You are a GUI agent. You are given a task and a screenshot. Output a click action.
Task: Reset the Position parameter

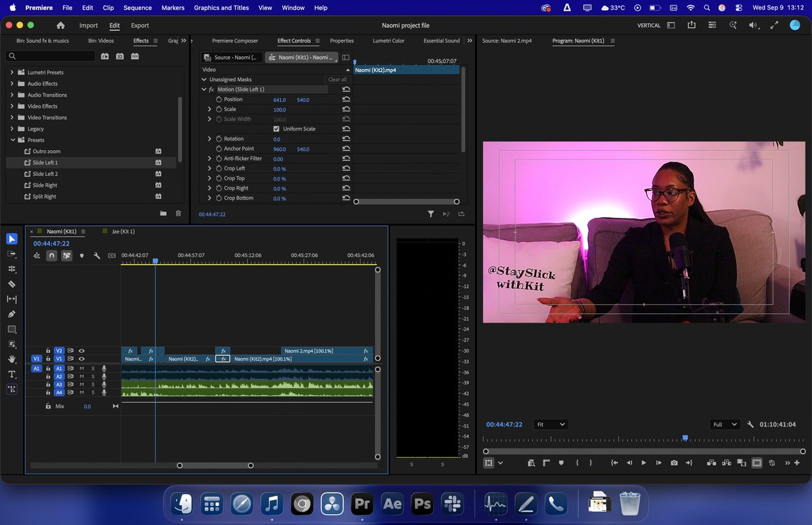tap(346, 99)
